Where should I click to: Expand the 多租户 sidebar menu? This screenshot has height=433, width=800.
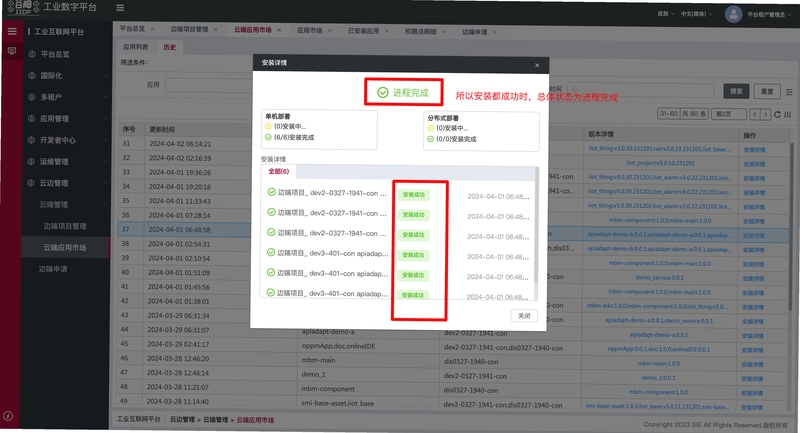click(x=105, y=97)
